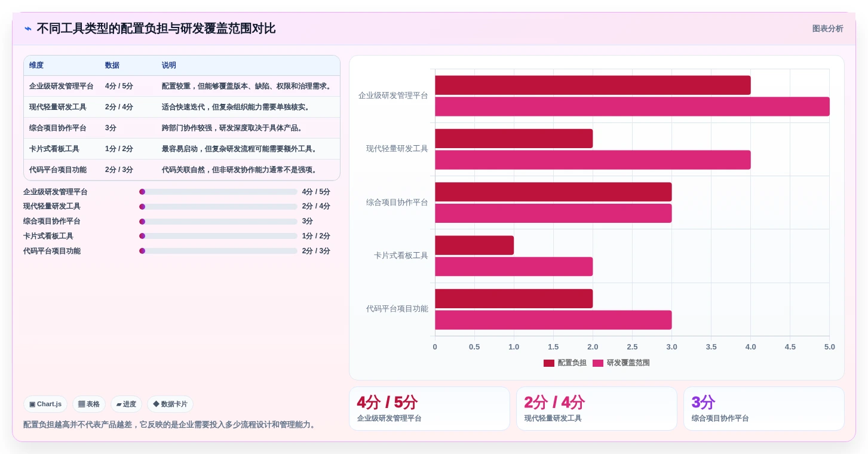This screenshot has width=868, height=454.
Task: Toggle the 配置负担 legend item
Action: [x=565, y=363]
